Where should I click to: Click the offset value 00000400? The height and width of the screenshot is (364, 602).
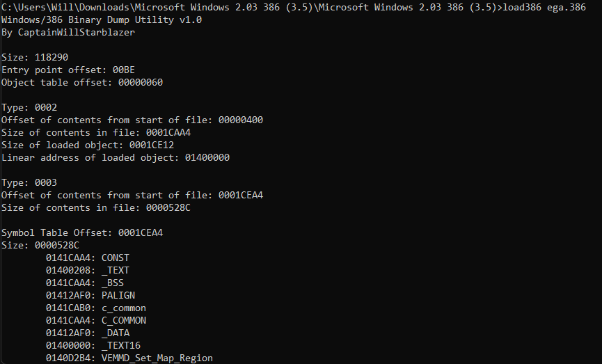pos(240,120)
